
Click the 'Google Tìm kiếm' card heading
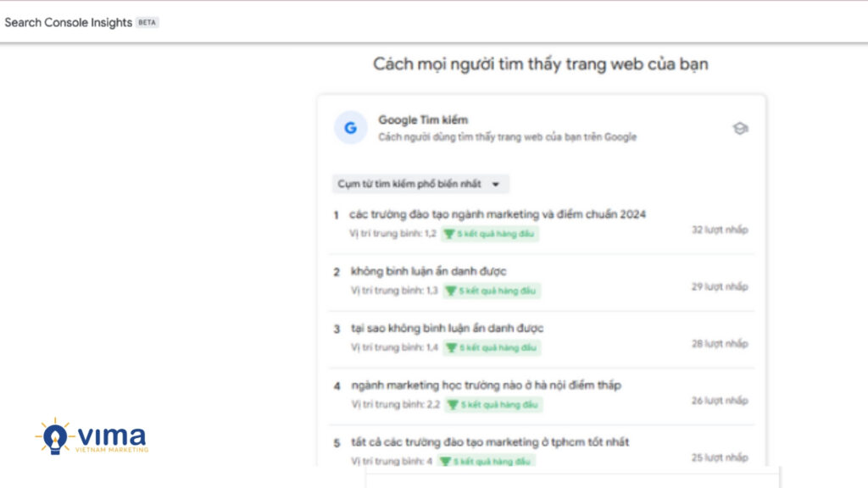[x=423, y=120]
